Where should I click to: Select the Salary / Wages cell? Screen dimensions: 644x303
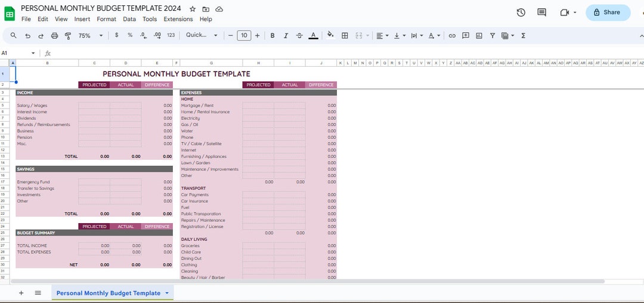(47, 106)
